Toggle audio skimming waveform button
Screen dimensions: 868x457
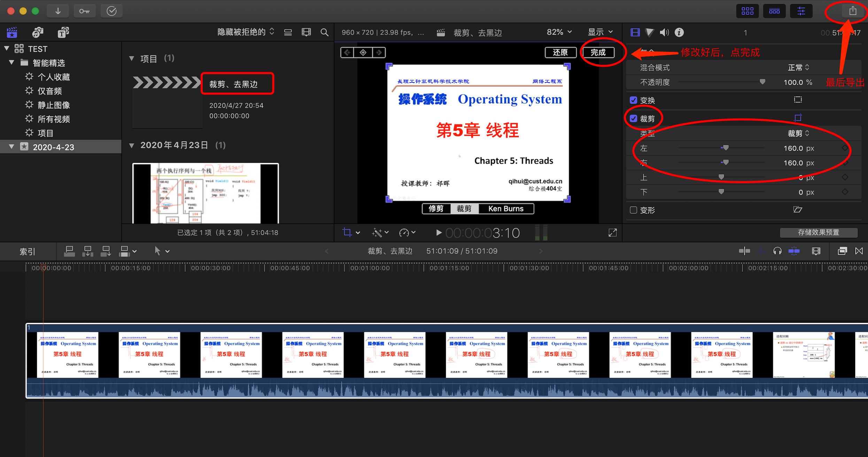tap(761, 251)
